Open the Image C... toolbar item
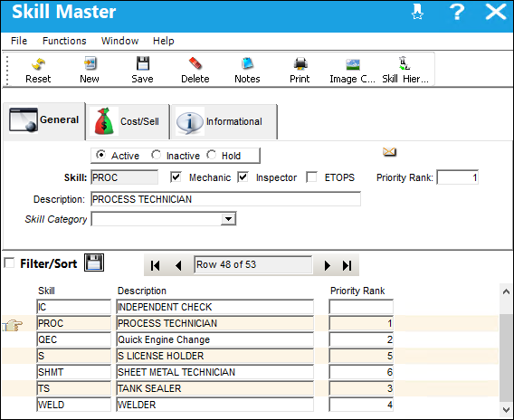 352,70
